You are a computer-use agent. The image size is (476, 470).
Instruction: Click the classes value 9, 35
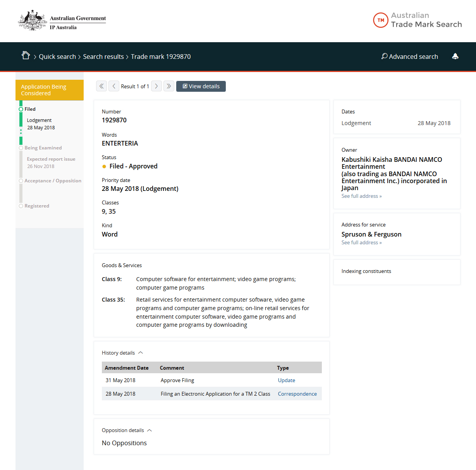[x=109, y=212]
